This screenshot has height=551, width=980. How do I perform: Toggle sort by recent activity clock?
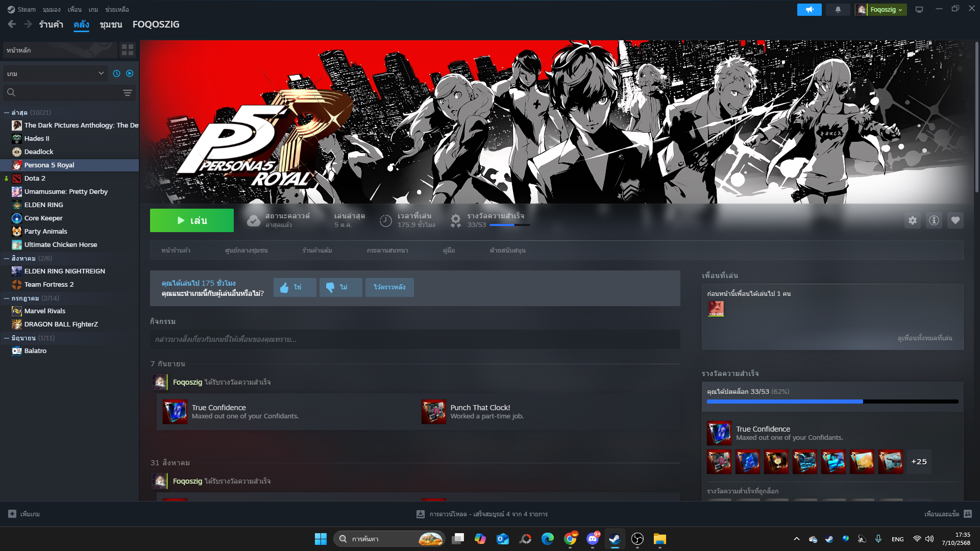[x=116, y=73]
